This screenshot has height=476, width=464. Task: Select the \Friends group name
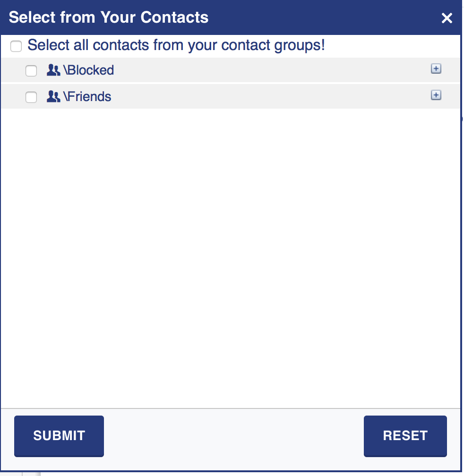point(87,97)
